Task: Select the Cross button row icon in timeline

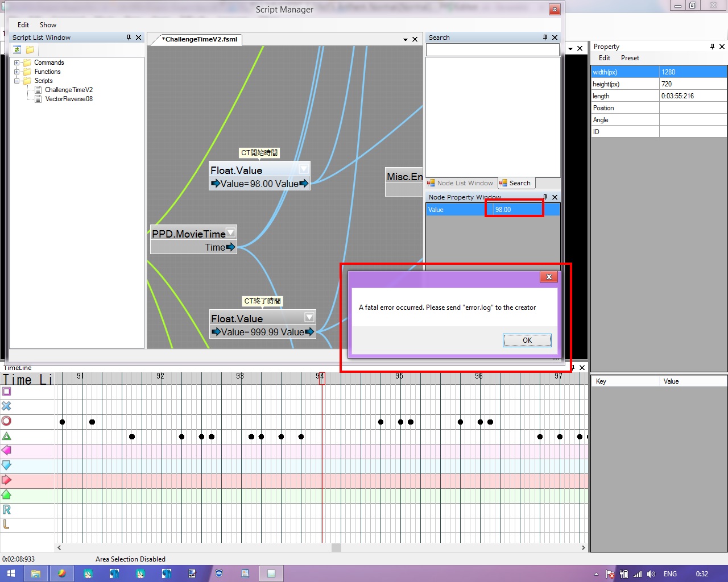Action: (6, 406)
